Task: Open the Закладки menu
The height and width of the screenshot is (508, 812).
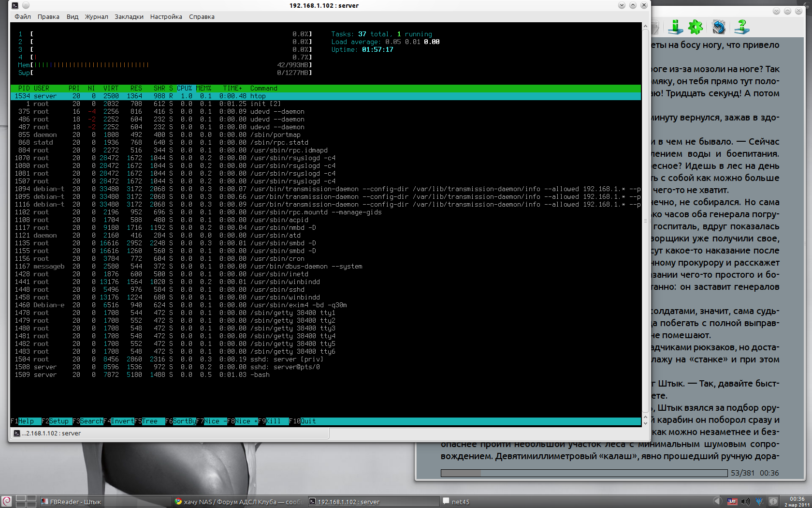Action: (x=129, y=16)
